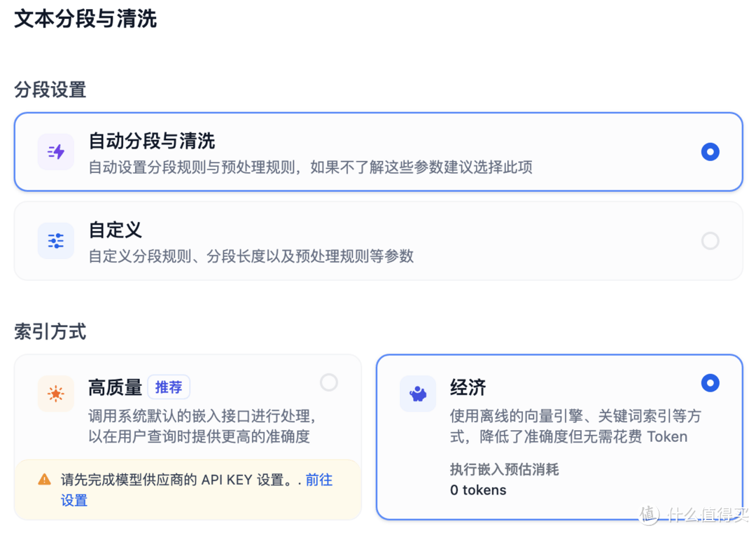Click the 文本分段与清洗 page title
This screenshot has height=533, width=756.
coord(84,19)
